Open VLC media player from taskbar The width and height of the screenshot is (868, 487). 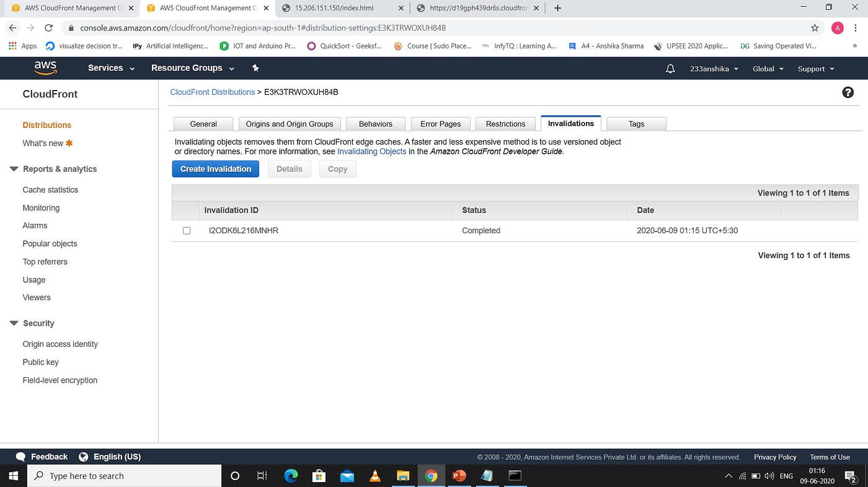(374, 476)
